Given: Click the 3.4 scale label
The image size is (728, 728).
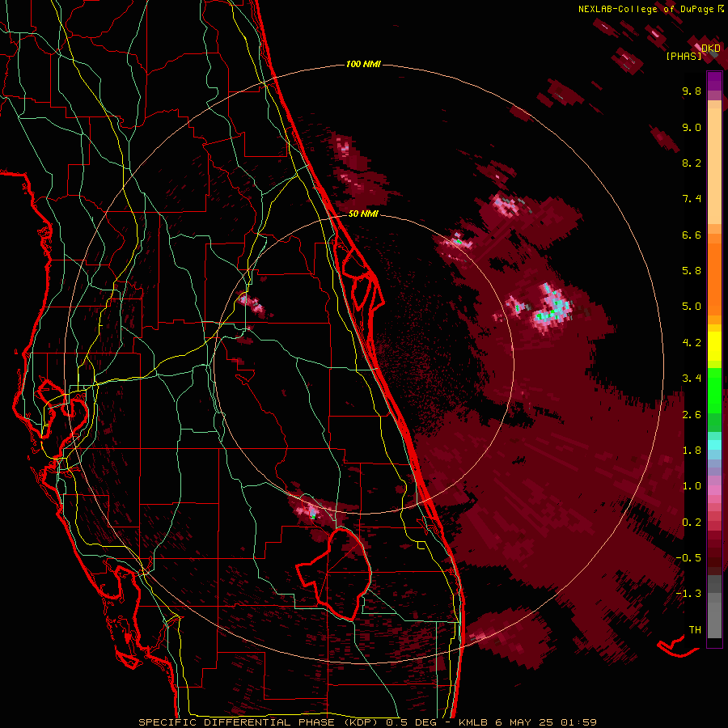Looking at the screenshot, I should pyautogui.click(x=692, y=379).
